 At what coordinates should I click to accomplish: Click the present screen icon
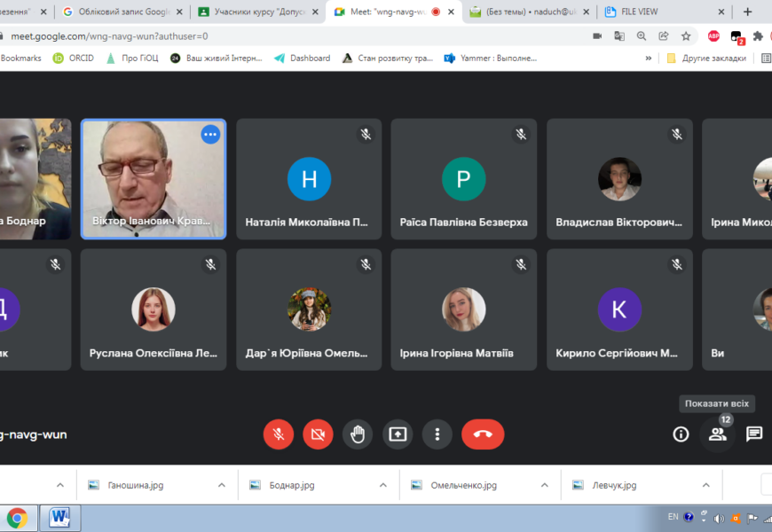398,434
